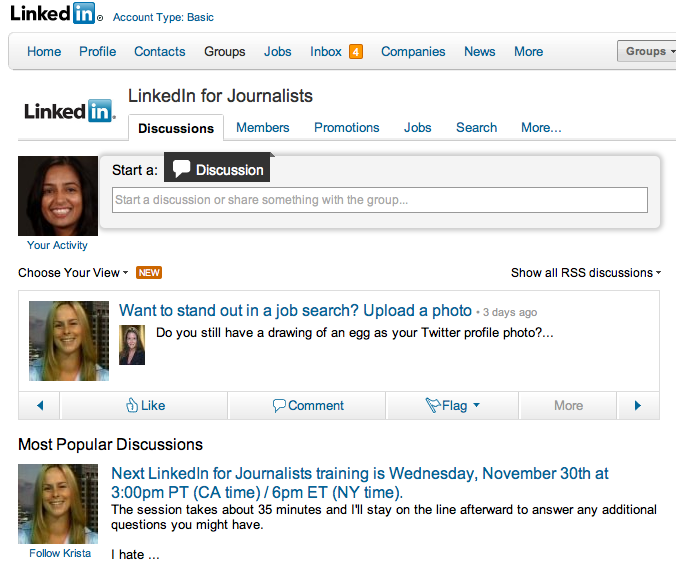
Task: Open More in the main navigation
Action: pyautogui.click(x=529, y=52)
